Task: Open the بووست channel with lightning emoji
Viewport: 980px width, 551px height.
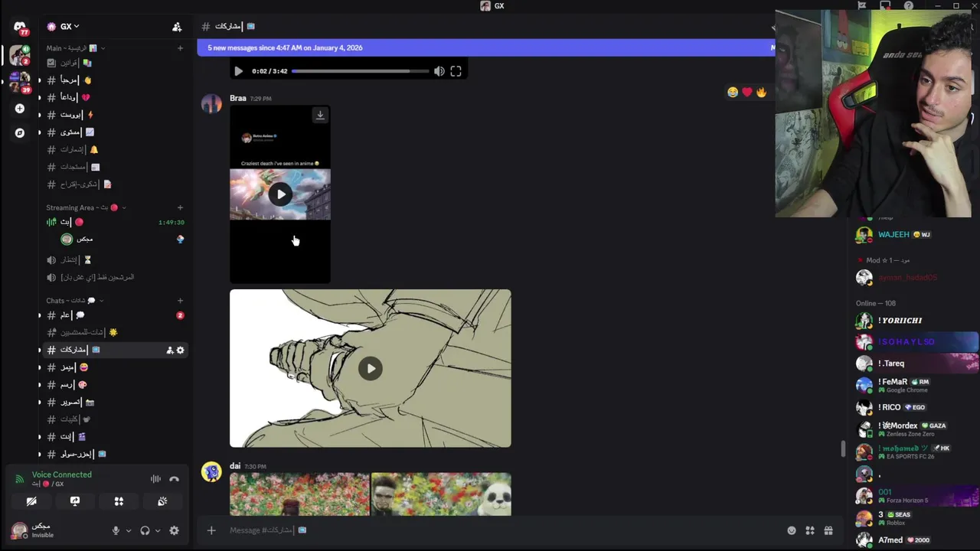Action: coord(115,115)
